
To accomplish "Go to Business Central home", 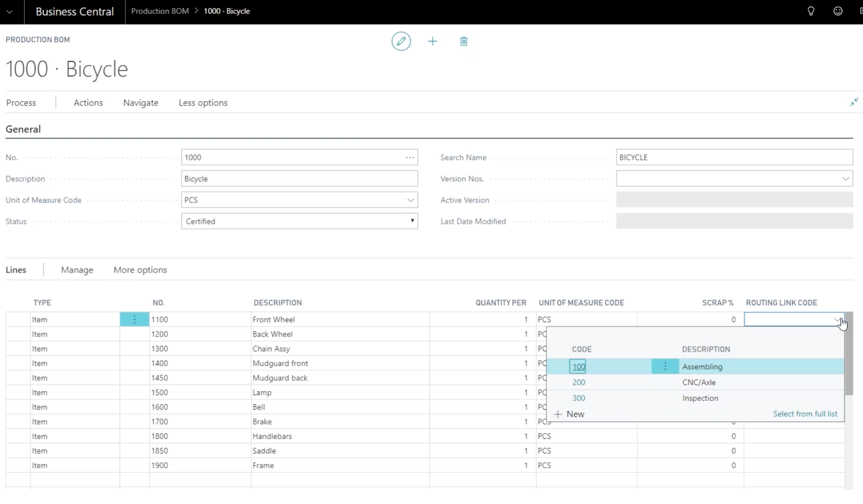I will coord(75,12).
